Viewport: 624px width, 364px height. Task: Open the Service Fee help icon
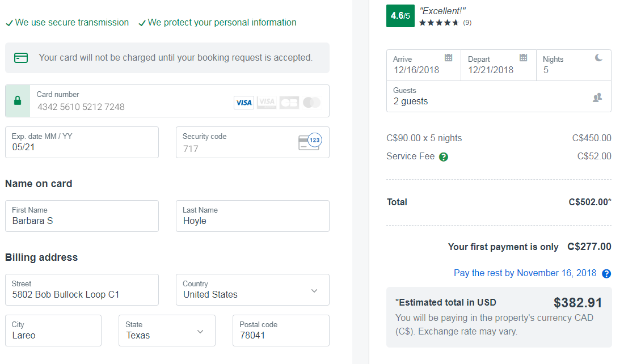[444, 157]
